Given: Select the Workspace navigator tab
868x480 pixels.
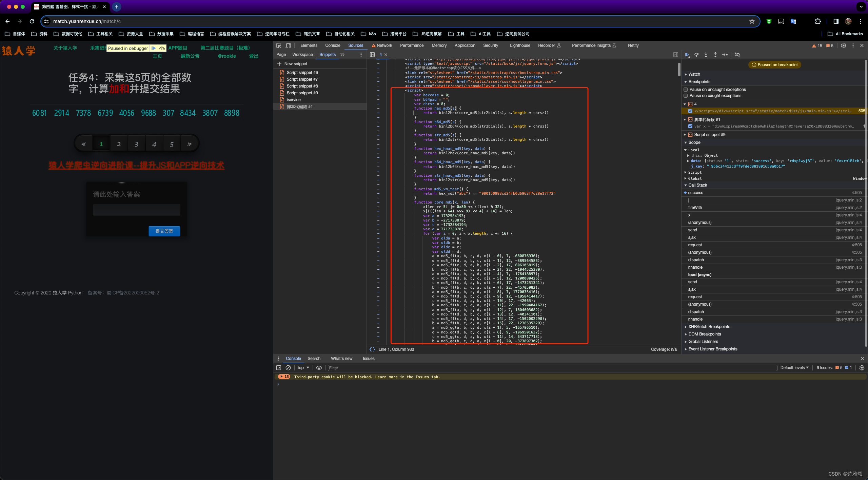Looking at the screenshot, I should click(302, 55).
